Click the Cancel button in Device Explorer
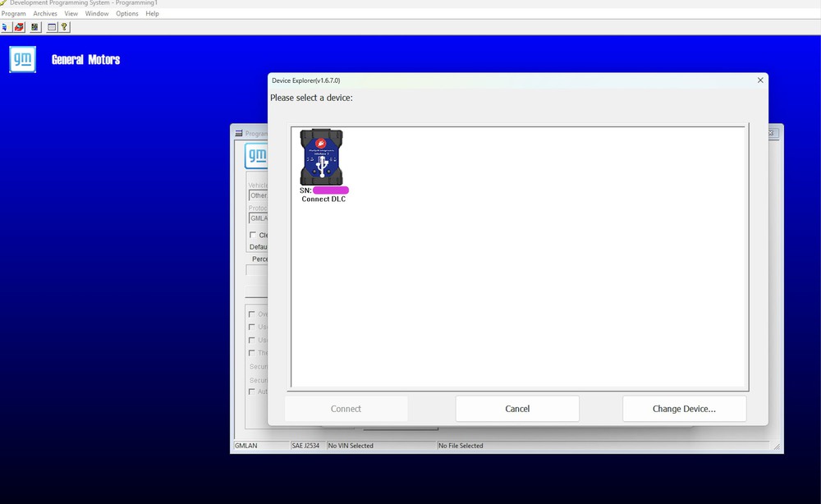This screenshot has height=504, width=821. pos(517,409)
